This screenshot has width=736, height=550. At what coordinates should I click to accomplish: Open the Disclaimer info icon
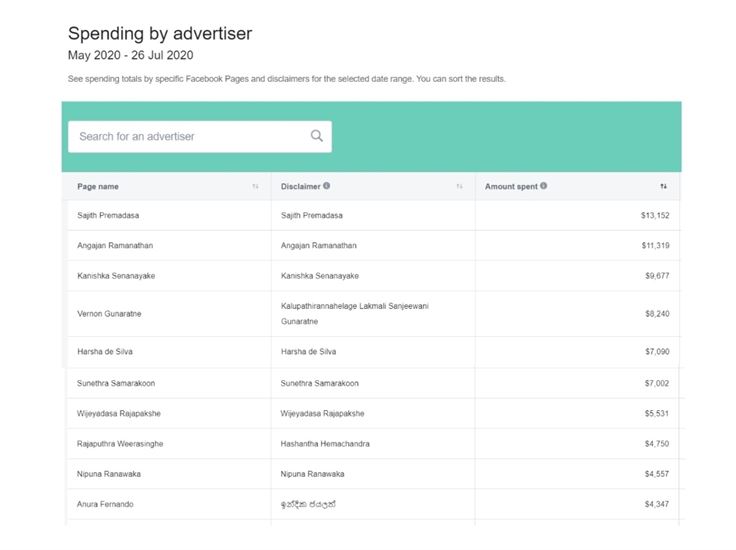(326, 186)
